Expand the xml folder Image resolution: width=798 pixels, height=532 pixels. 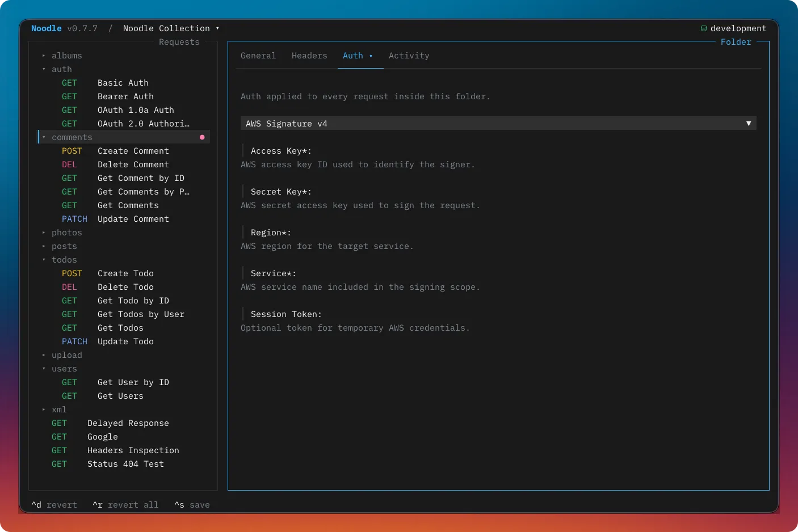click(x=44, y=409)
